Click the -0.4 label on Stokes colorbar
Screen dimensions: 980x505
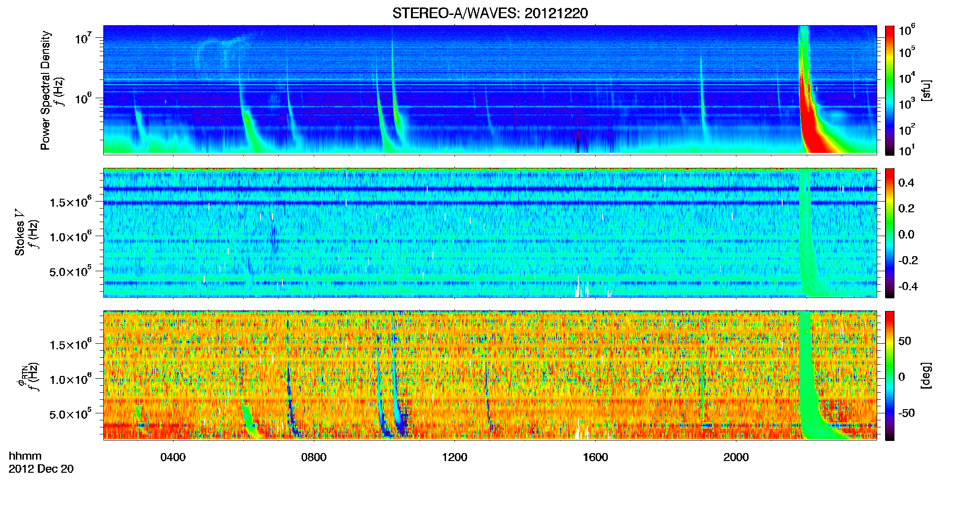(x=908, y=287)
